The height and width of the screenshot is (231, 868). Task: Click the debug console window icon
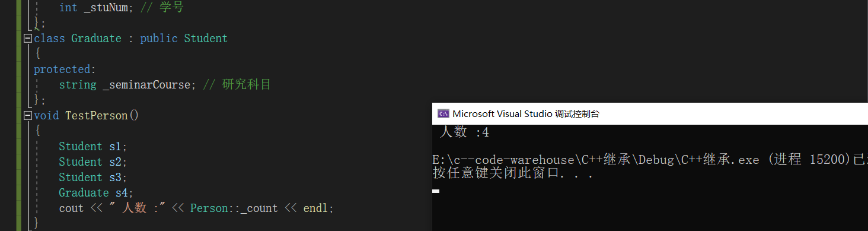[443, 114]
